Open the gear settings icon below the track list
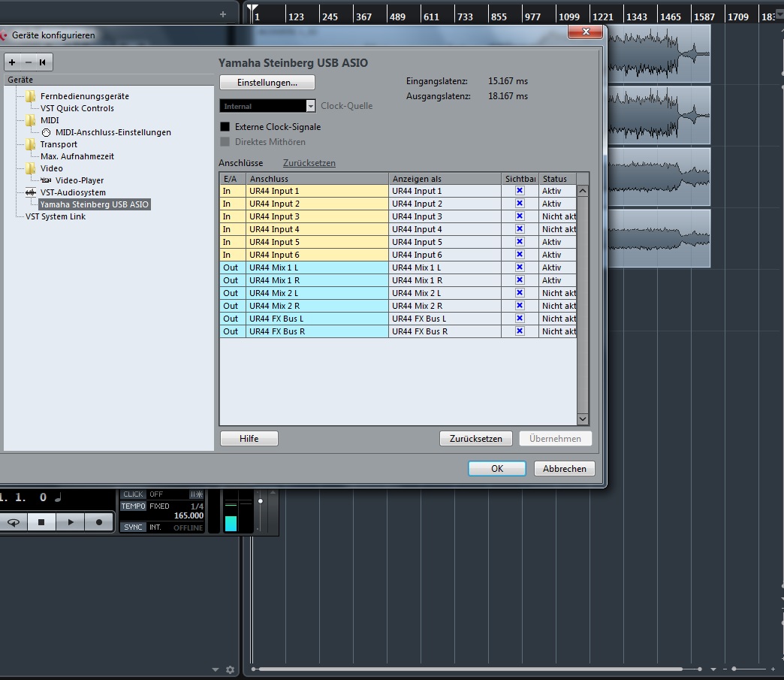The width and height of the screenshot is (784, 680). pyautogui.click(x=230, y=669)
